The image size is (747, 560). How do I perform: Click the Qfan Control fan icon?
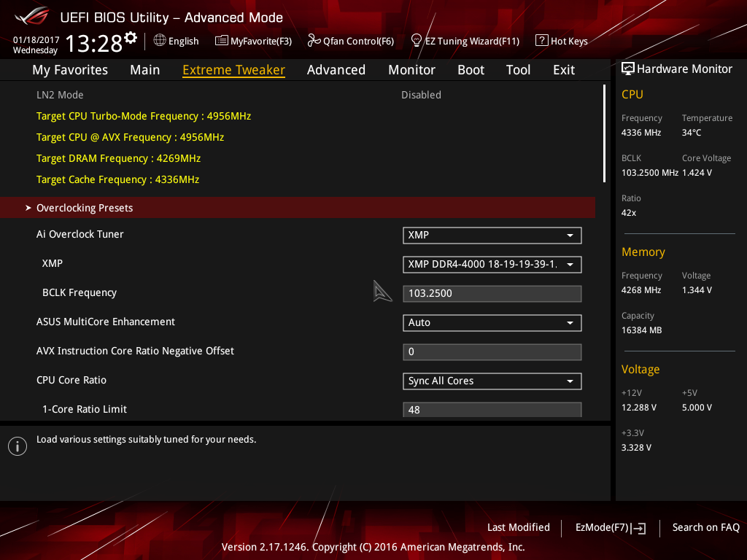[314, 41]
